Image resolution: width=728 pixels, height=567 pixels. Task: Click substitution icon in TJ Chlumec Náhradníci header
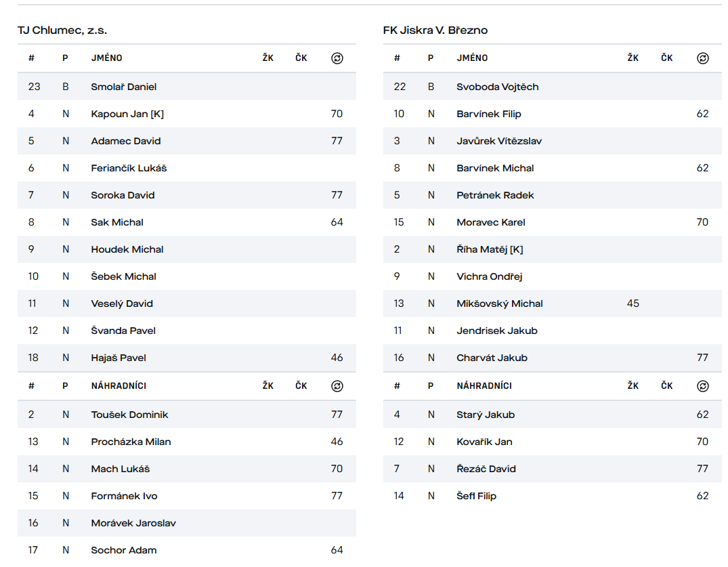tap(337, 386)
